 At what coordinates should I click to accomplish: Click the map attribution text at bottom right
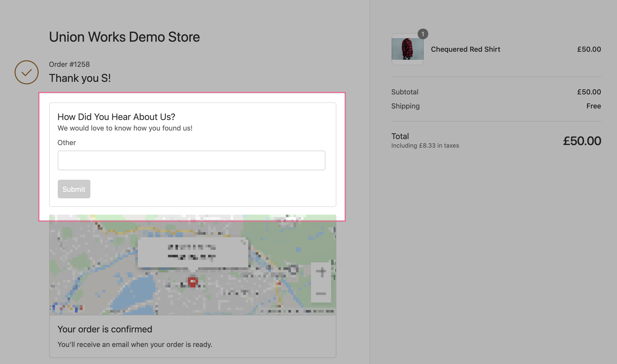[297, 311]
